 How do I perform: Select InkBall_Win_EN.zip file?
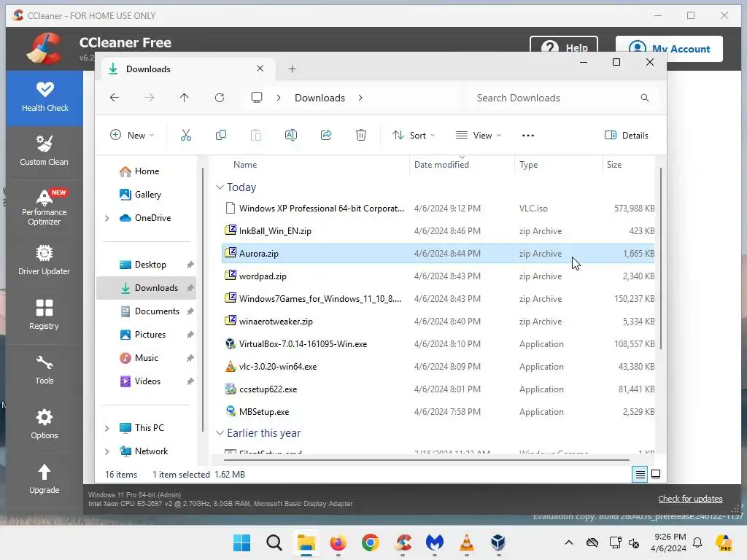438,231
